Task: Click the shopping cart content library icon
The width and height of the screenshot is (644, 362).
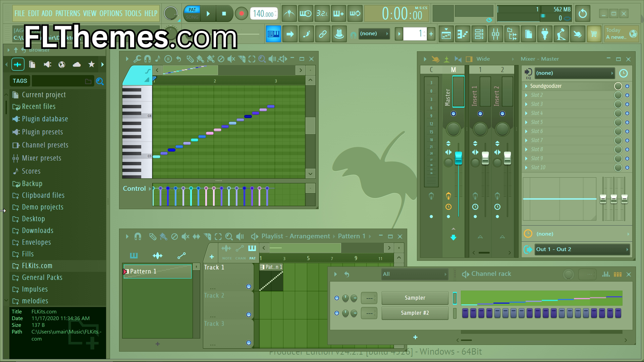Action: tap(594, 34)
